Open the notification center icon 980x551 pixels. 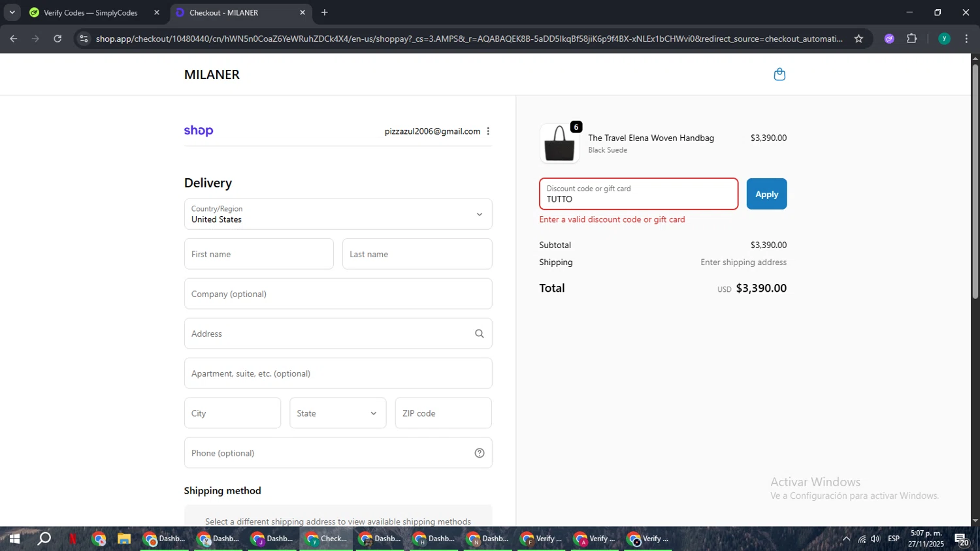(x=962, y=539)
